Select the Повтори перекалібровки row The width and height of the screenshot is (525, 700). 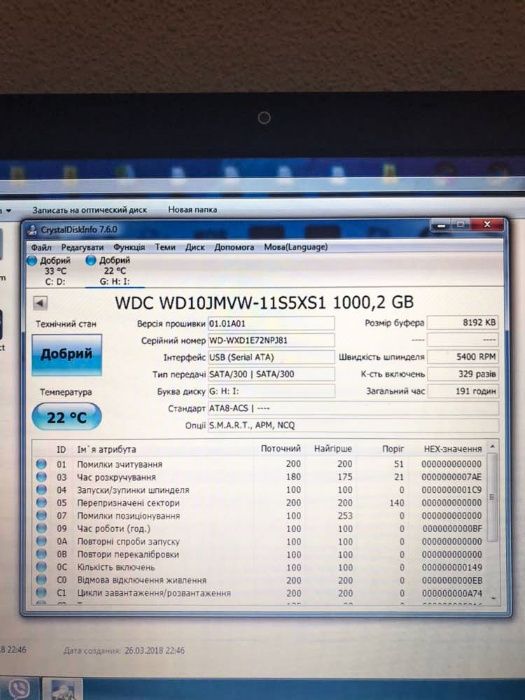[x=259, y=554]
